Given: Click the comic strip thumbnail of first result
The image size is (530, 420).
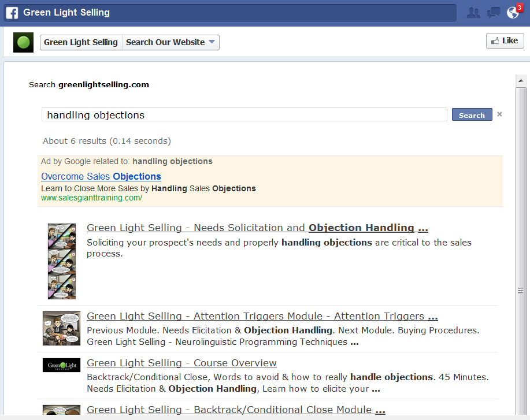Looking at the screenshot, I should (x=62, y=261).
